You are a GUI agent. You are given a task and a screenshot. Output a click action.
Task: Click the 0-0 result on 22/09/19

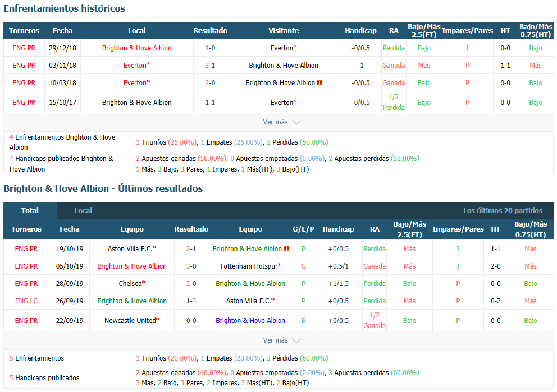tap(191, 320)
